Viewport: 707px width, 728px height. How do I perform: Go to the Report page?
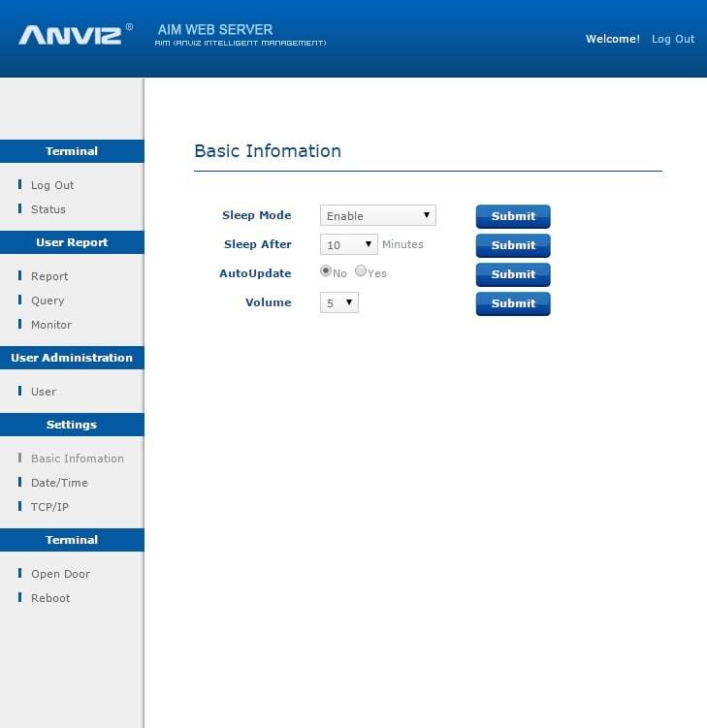[x=49, y=276]
